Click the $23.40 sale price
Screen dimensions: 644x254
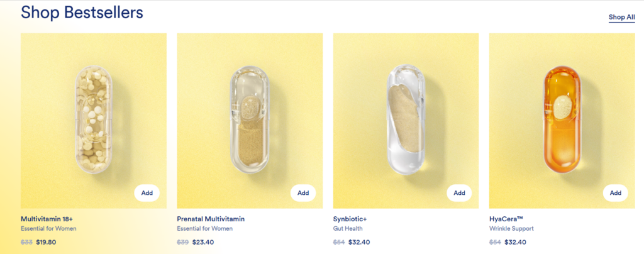tap(203, 242)
